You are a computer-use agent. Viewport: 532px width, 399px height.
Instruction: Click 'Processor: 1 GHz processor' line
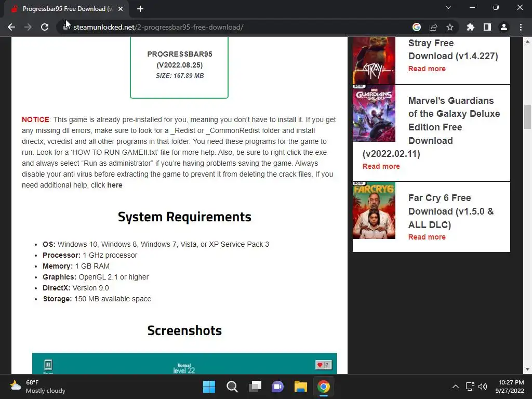(90, 255)
